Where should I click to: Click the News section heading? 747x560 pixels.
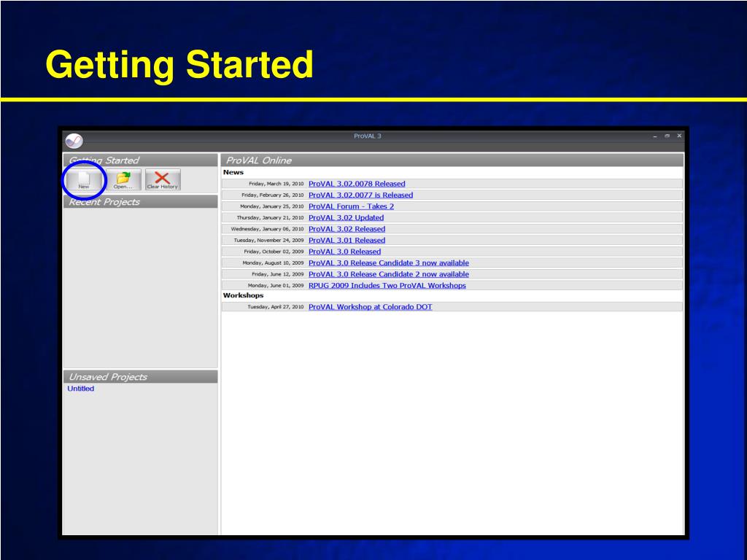pyautogui.click(x=233, y=172)
